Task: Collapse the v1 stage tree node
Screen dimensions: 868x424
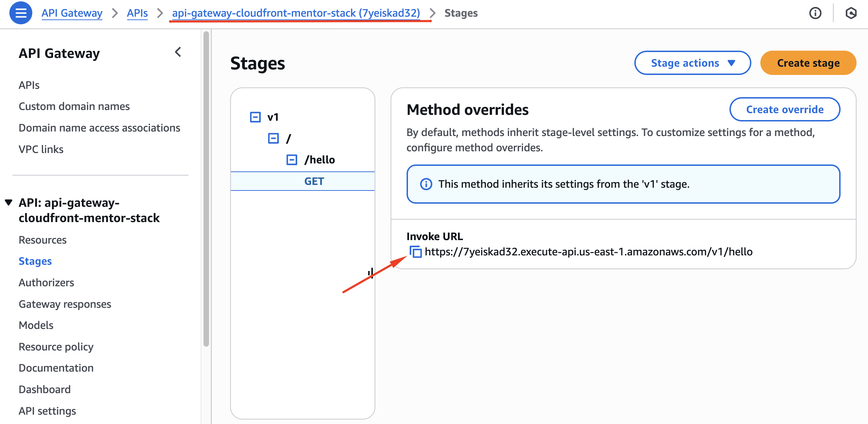Action: (x=255, y=117)
